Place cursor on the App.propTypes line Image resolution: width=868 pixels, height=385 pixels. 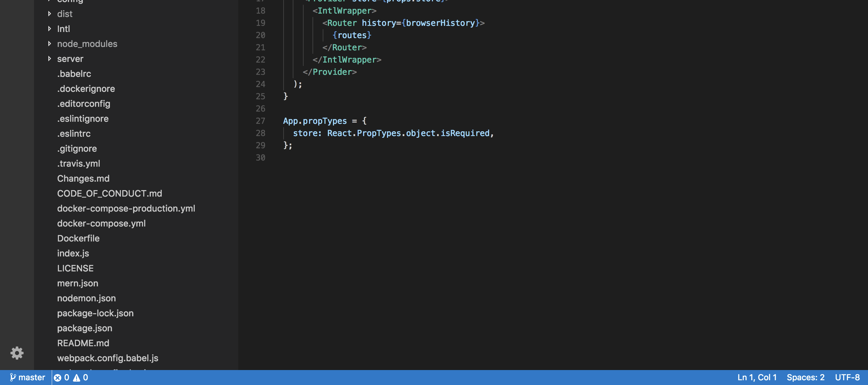pos(323,121)
